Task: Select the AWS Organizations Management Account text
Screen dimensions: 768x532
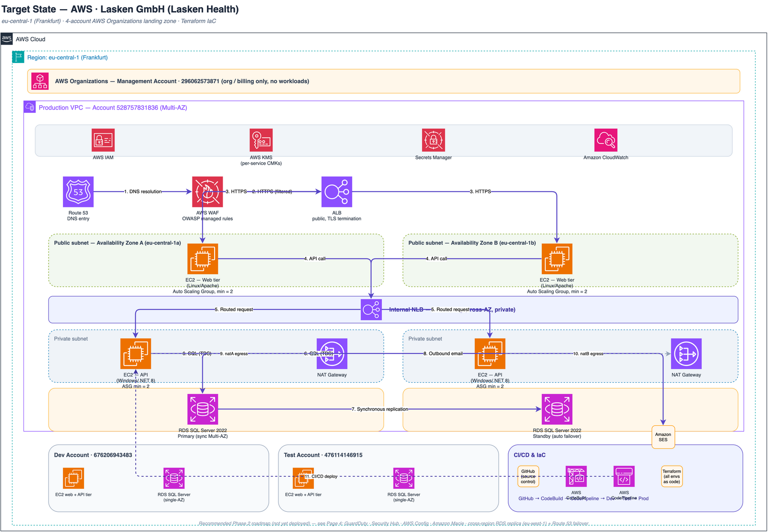Action: tap(182, 81)
